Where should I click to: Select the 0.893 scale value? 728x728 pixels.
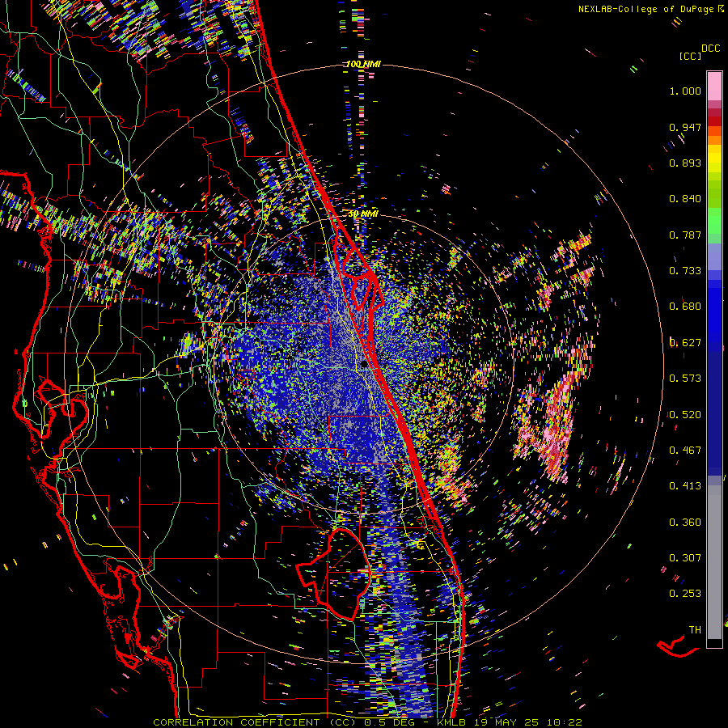tap(685, 163)
